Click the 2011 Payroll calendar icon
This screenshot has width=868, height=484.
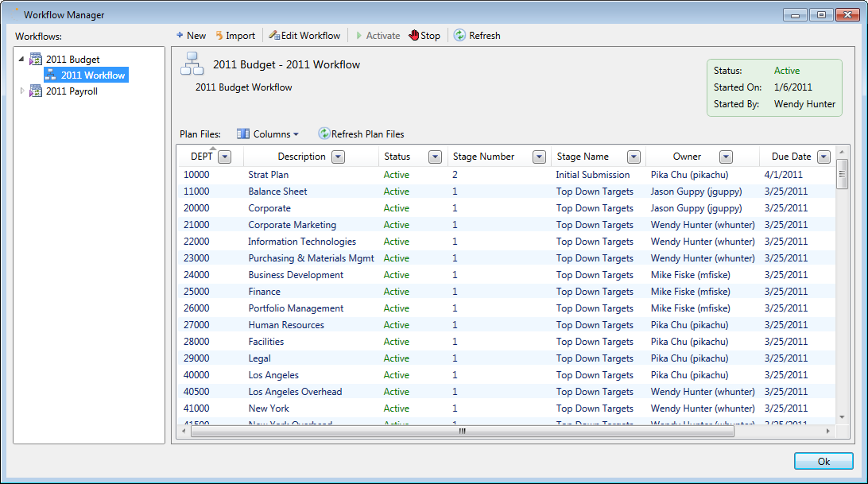pos(36,91)
